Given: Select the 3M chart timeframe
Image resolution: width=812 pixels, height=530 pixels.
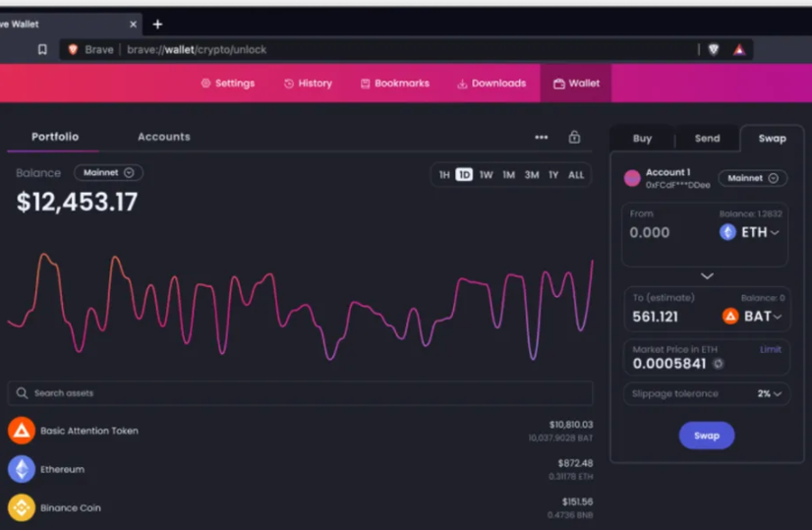Looking at the screenshot, I should click(531, 175).
